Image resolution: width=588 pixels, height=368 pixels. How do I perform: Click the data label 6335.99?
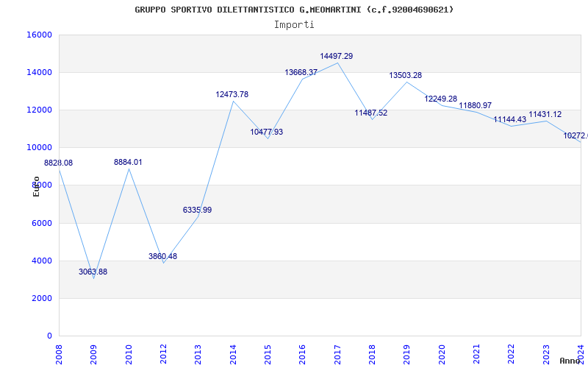tap(197, 210)
